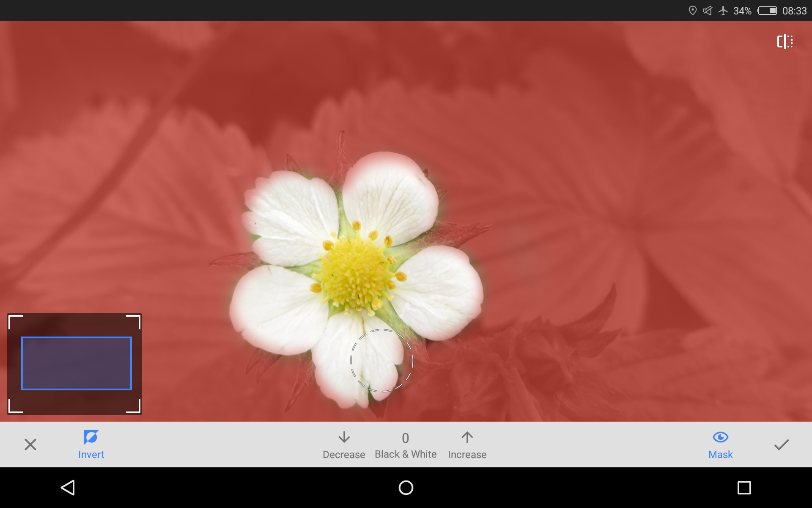Tap the compare before/after icon
812x508 pixels.
[x=785, y=41]
